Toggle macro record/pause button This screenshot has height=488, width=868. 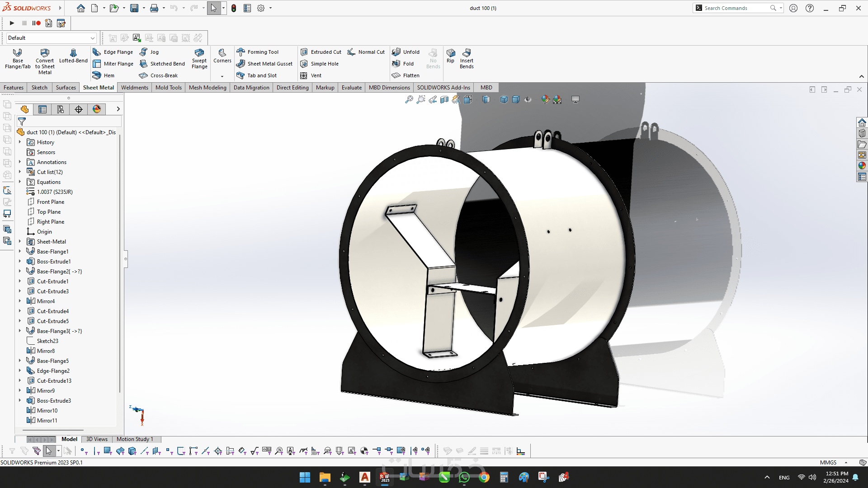(x=36, y=23)
